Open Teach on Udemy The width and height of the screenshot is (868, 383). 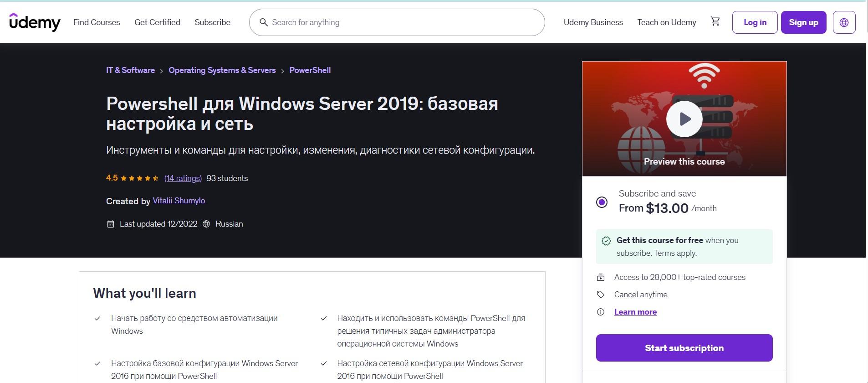[x=666, y=22]
